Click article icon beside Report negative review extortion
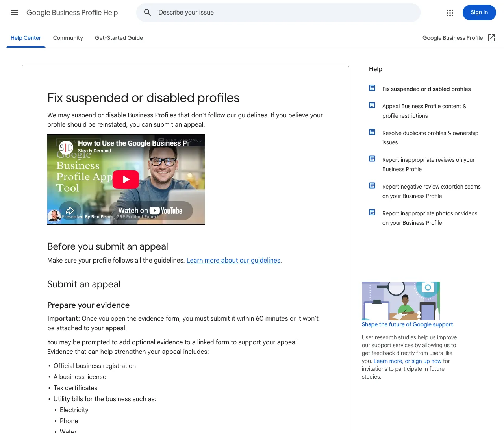This screenshot has height=433, width=504. coord(372,185)
